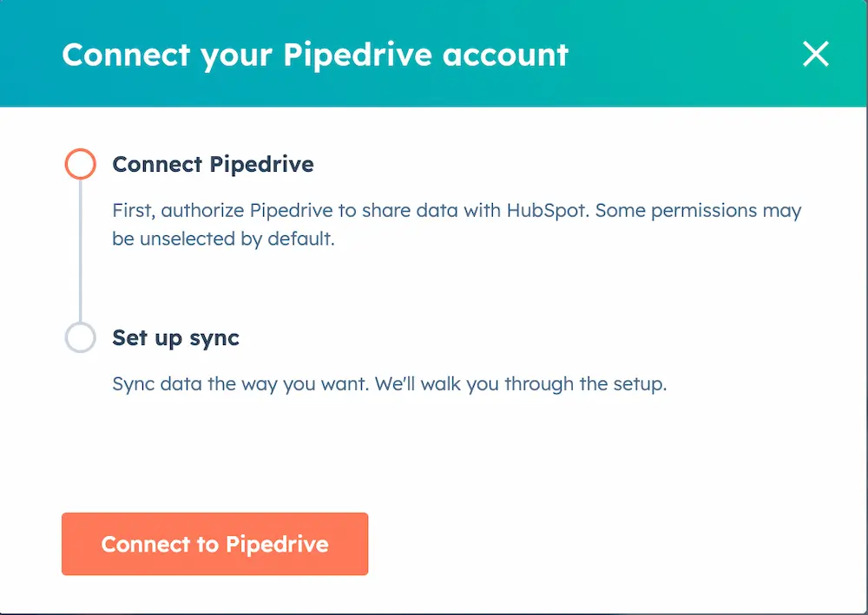Expand the Connect Pipedrive step details

[213, 164]
